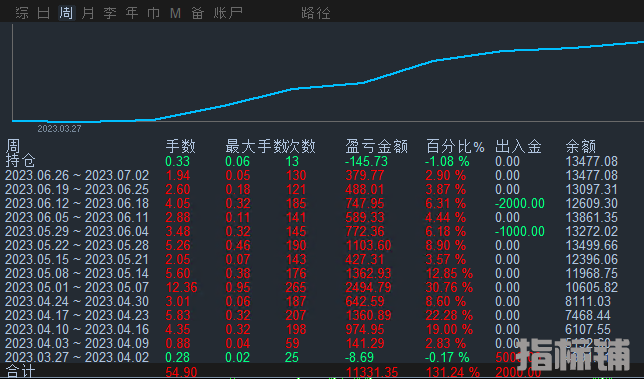Open the 月 monthly tab
The width and height of the screenshot is (644, 379).
[x=88, y=13]
